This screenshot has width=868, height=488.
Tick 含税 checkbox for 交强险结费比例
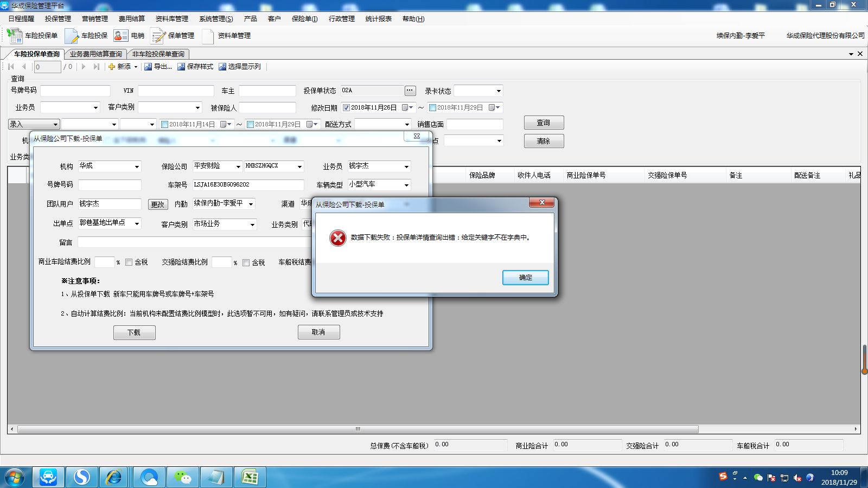coord(246,262)
